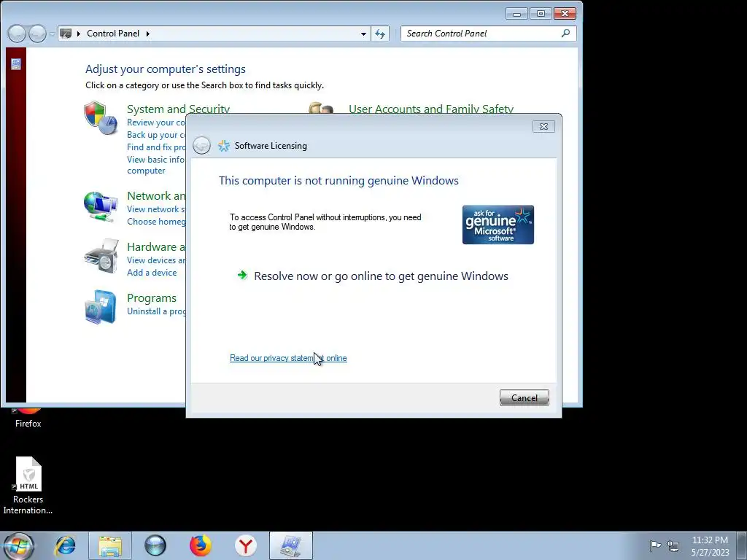Expand the address bar history dropdown
The height and width of the screenshot is (560, 747).
(363, 34)
